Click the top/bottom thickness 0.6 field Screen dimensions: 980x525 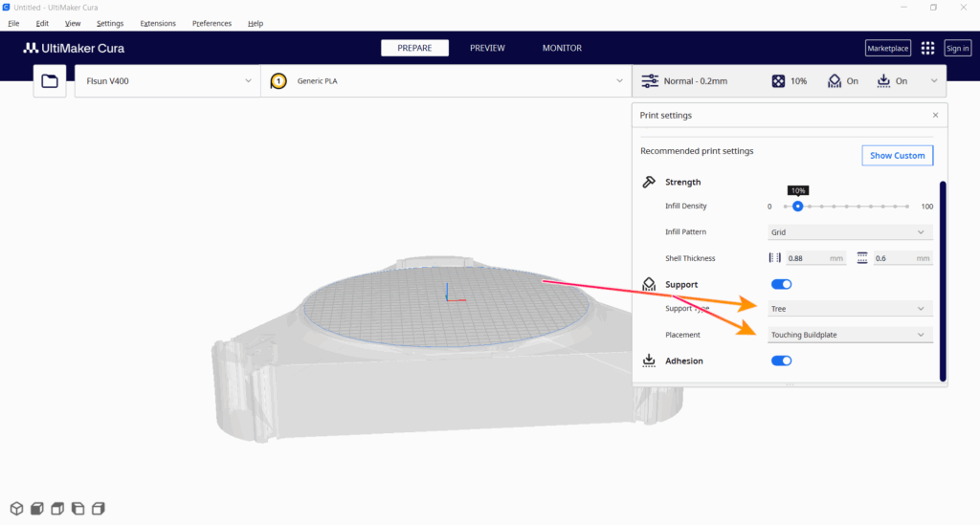[x=902, y=258]
